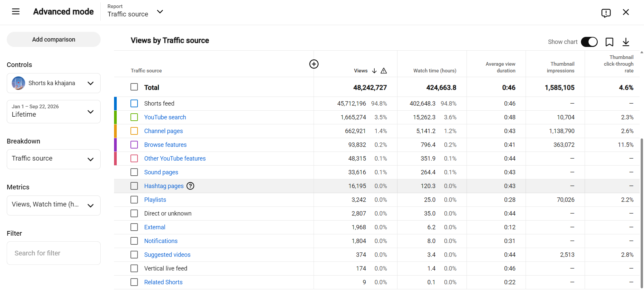
Task: Download the report using export icon
Action: click(x=626, y=42)
